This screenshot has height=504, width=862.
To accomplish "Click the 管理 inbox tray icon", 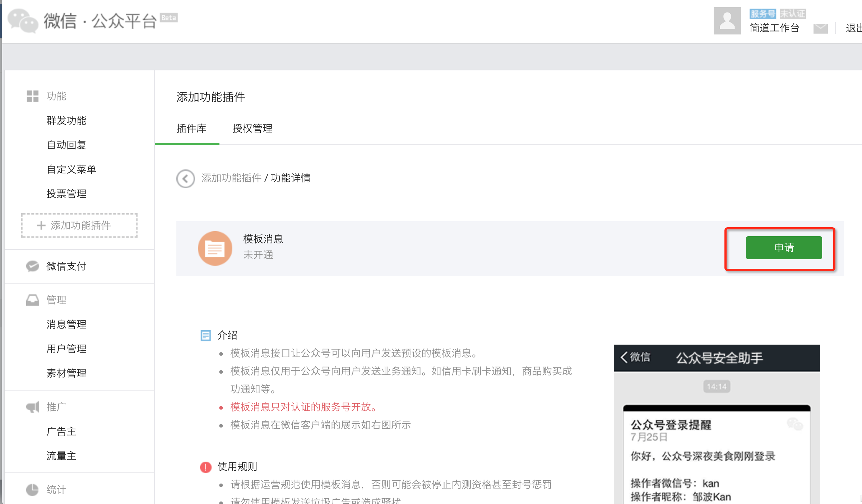I will click(32, 300).
